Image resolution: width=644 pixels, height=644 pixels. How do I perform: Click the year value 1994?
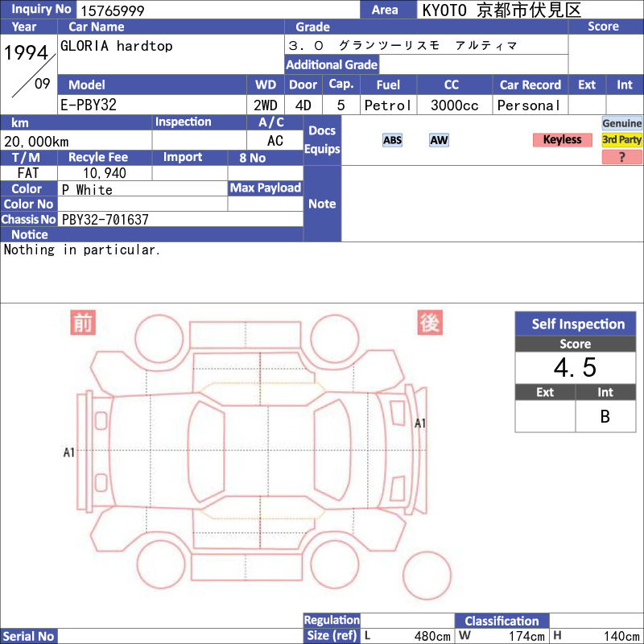pos(27,52)
